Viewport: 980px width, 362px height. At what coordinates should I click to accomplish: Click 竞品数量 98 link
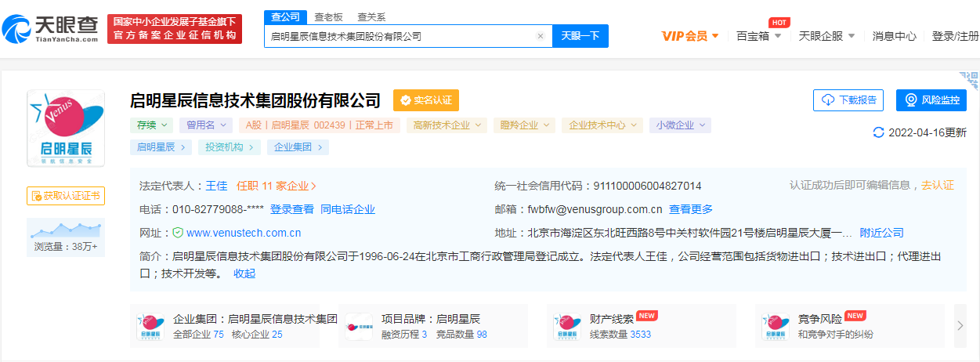[x=461, y=334]
